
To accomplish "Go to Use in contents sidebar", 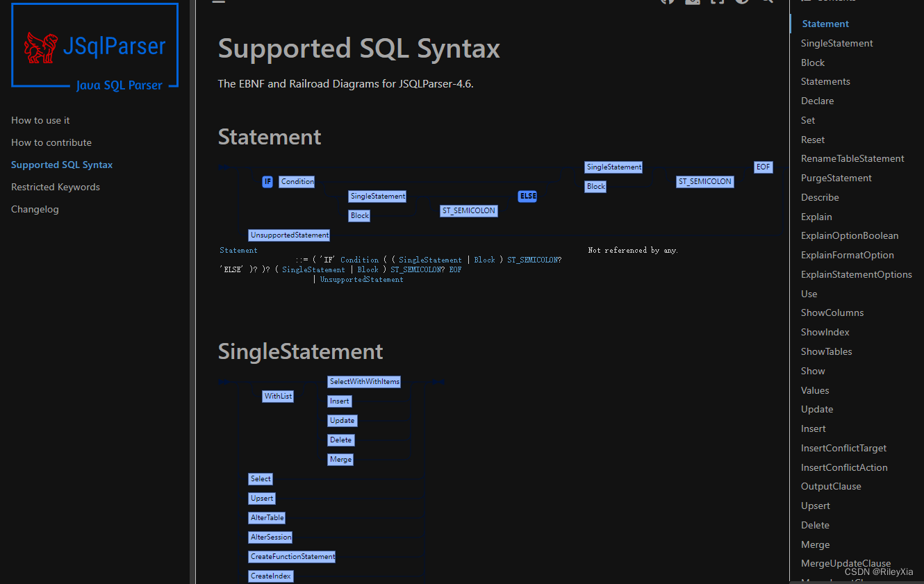I will click(x=809, y=294).
